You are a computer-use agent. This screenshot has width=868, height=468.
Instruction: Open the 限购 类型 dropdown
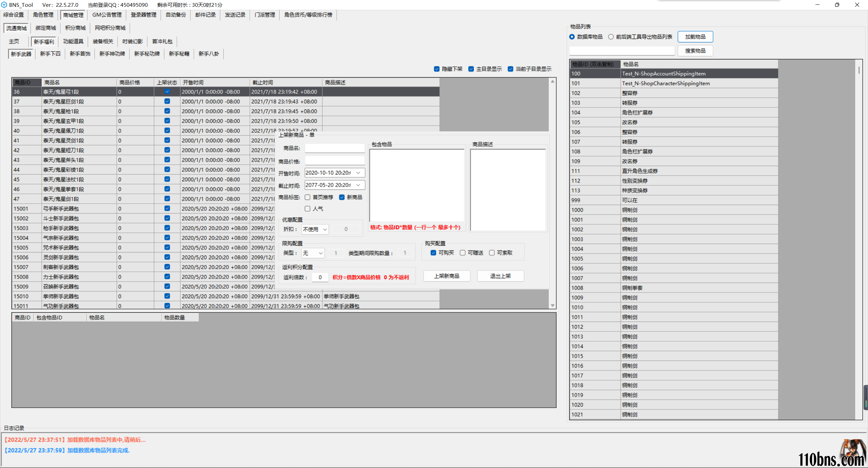(313, 253)
